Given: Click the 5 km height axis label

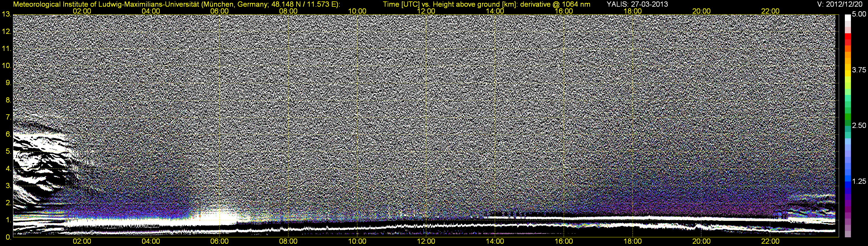Looking at the screenshot, I should coord(8,151).
